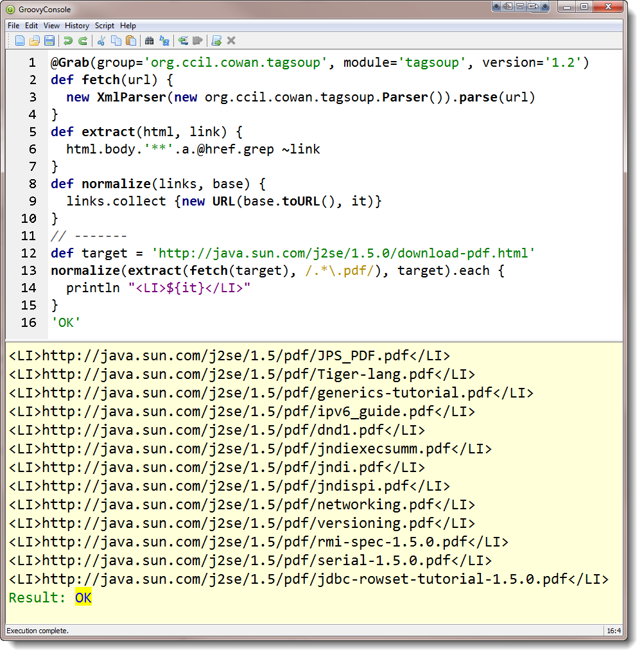
Task: Open Replace with the b-to-a icon
Action: tap(164, 40)
